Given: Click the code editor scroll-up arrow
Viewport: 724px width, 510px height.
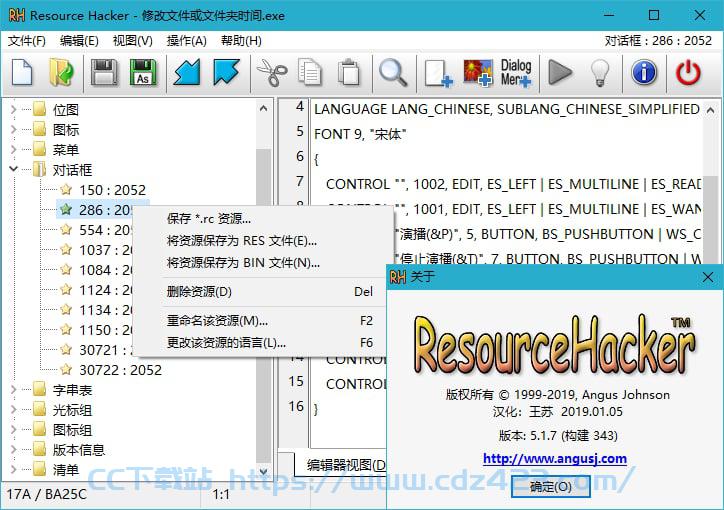Looking at the screenshot, I should click(x=711, y=110).
